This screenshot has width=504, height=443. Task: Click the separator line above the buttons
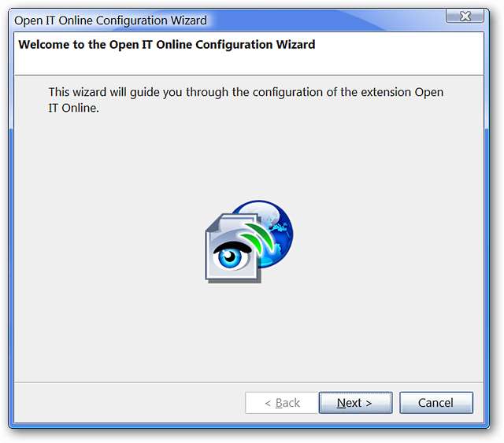(x=249, y=382)
